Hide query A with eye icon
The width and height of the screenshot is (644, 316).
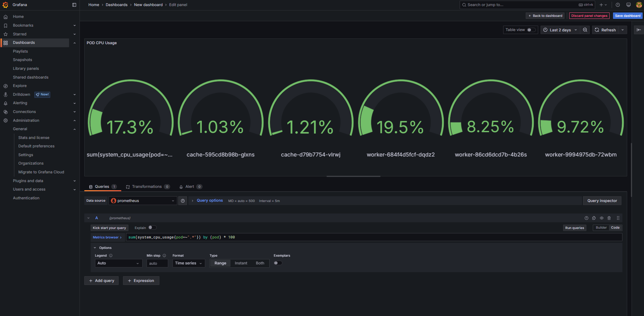pos(602,218)
